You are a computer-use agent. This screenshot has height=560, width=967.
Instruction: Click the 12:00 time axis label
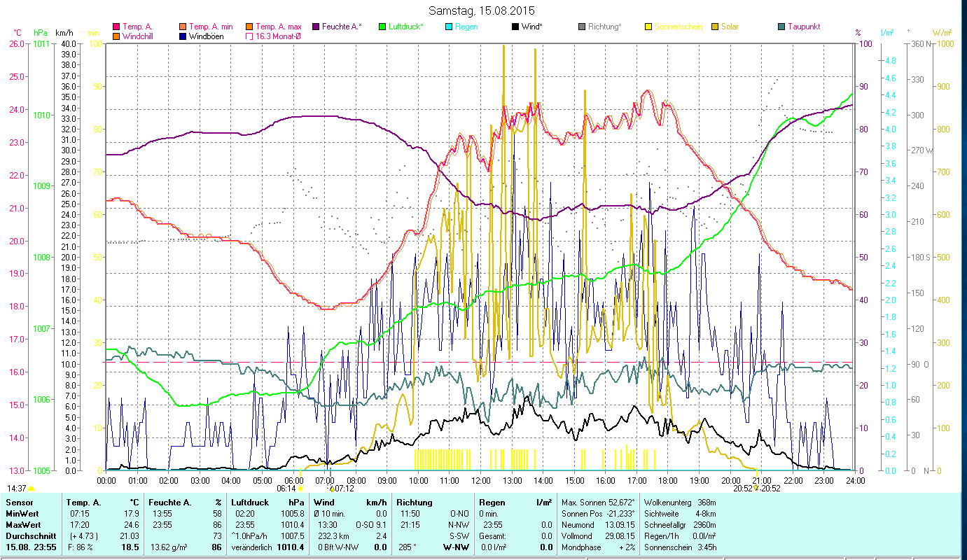click(480, 480)
